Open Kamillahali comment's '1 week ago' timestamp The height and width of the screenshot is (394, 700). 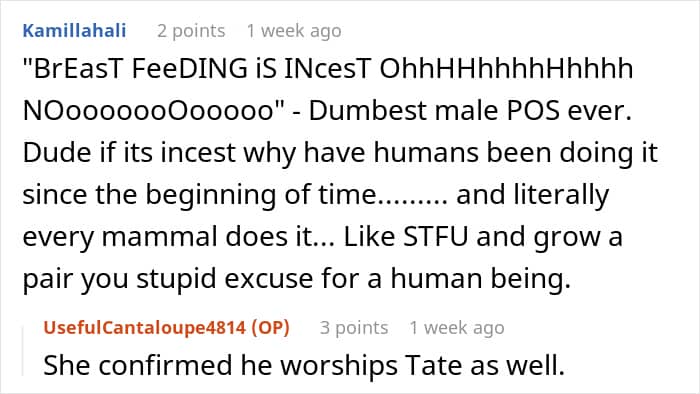tap(294, 31)
